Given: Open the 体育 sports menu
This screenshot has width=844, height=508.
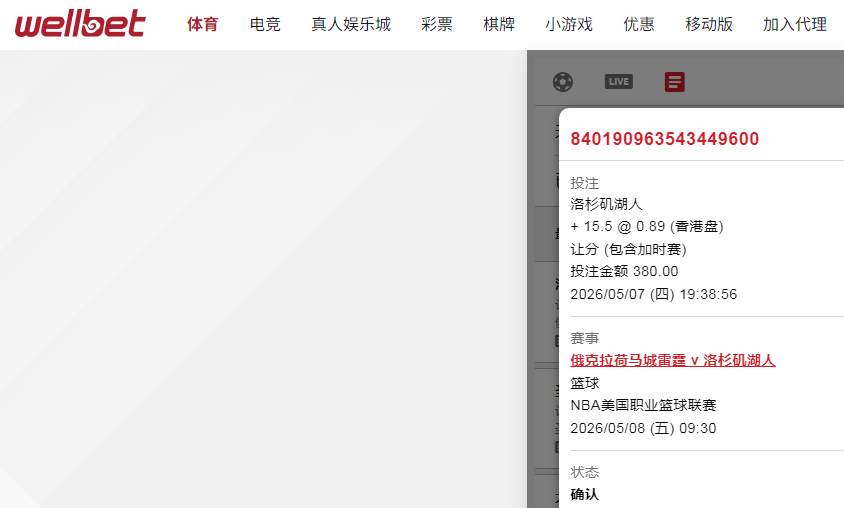Looking at the screenshot, I should (202, 24).
